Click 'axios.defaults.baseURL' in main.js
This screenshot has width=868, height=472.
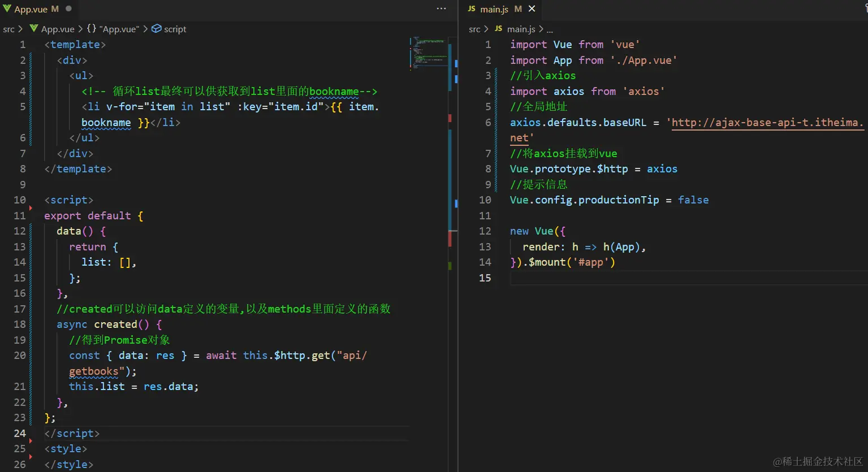pyautogui.click(x=578, y=122)
